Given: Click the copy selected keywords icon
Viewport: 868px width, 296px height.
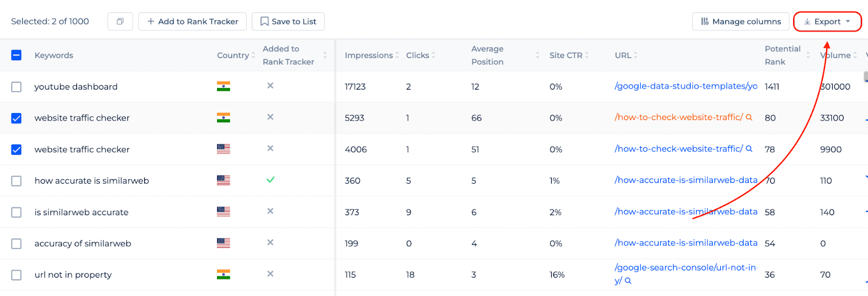Looking at the screenshot, I should pos(120,22).
